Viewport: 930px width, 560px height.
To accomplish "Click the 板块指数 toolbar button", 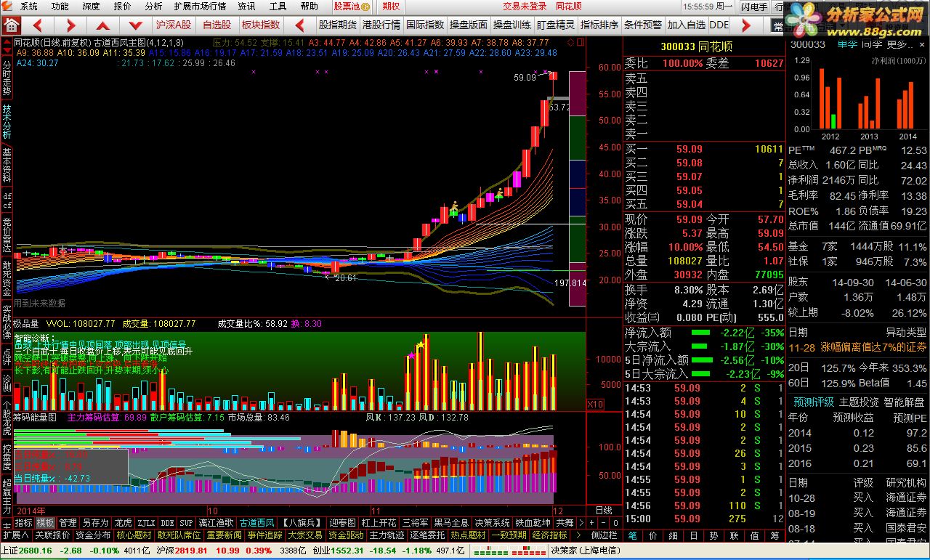I will coord(261,25).
